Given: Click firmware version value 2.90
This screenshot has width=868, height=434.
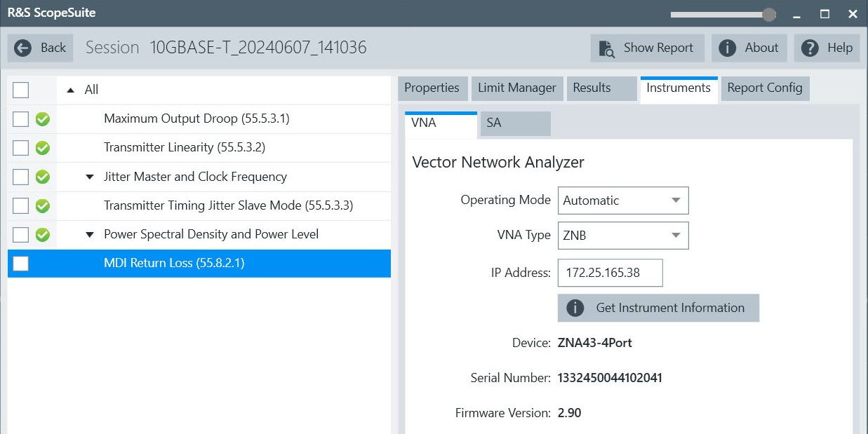Looking at the screenshot, I should click(569, 413).
